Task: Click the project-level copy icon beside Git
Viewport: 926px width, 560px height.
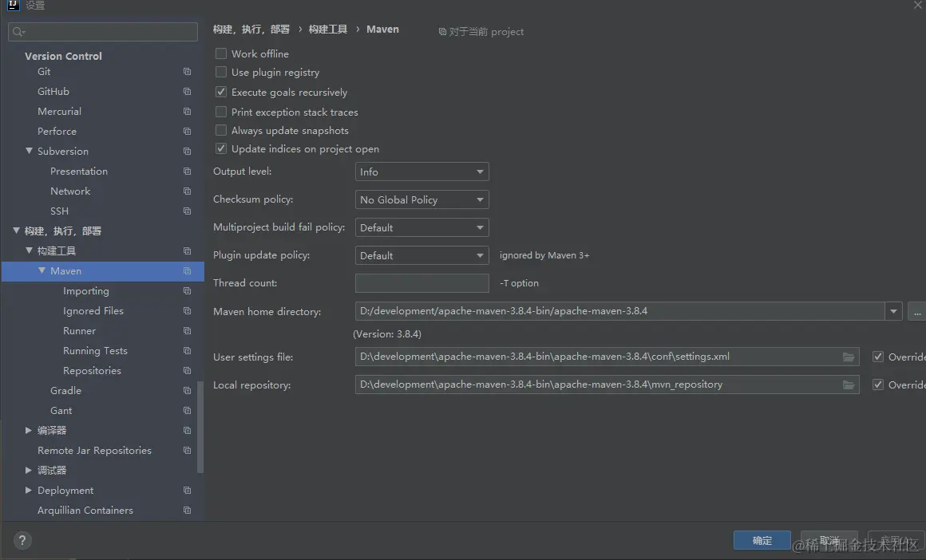Action: tap(188, 72)
